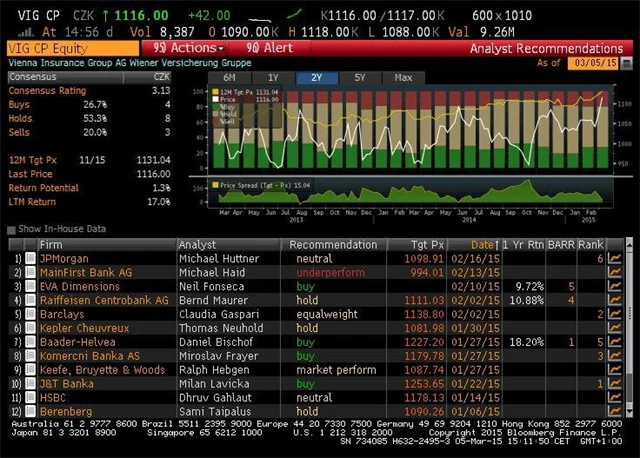Sort by the Date column arrow
Image resolution: width=640 pixels, height=458 pixels.
click(498, 245)
